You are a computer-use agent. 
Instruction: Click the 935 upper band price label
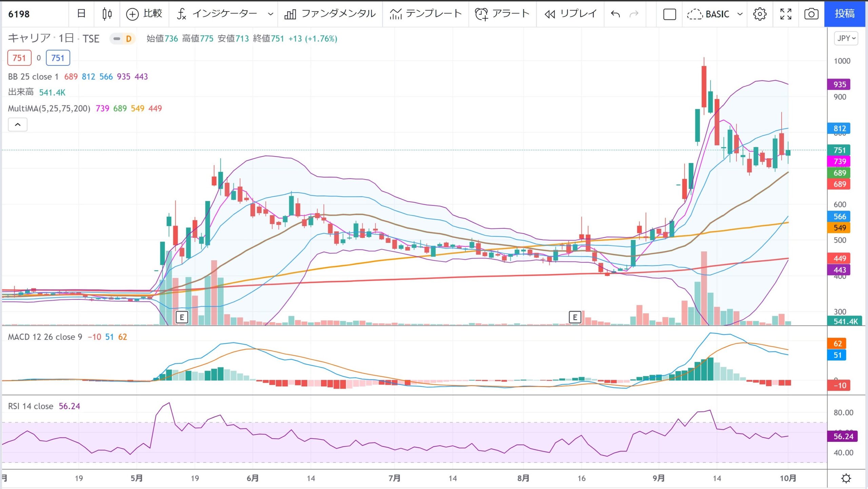[x=840, y=84]
